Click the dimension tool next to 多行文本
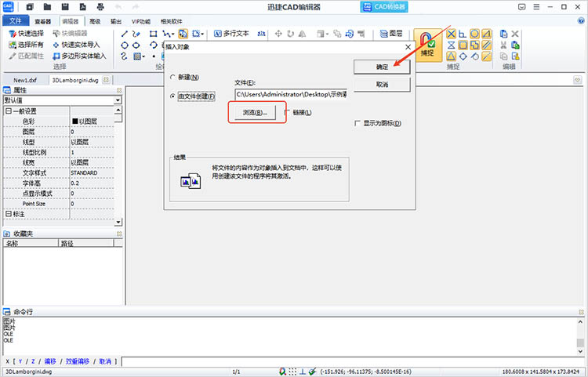 [x=262, y=34]
